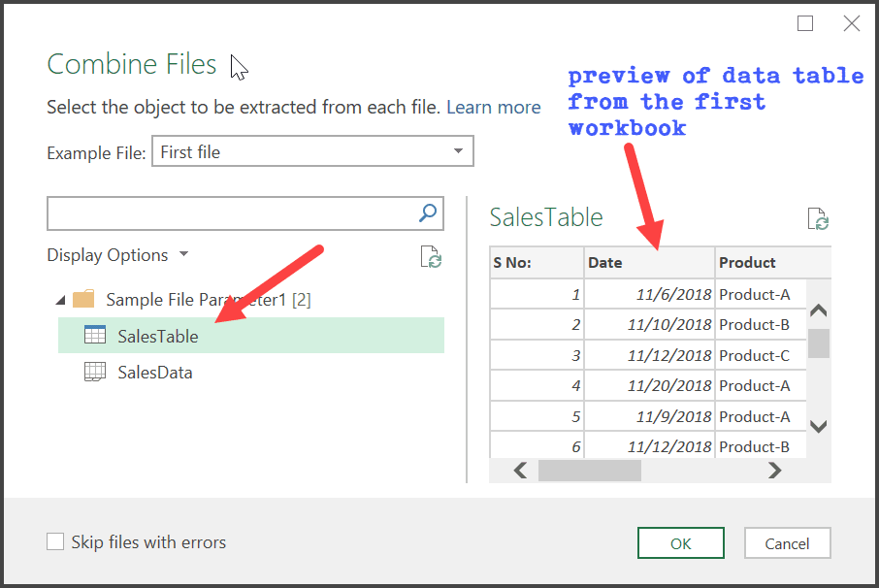The image size is (879, 588).
Task: Open the Example File dropdown
Action: (458, 151)
